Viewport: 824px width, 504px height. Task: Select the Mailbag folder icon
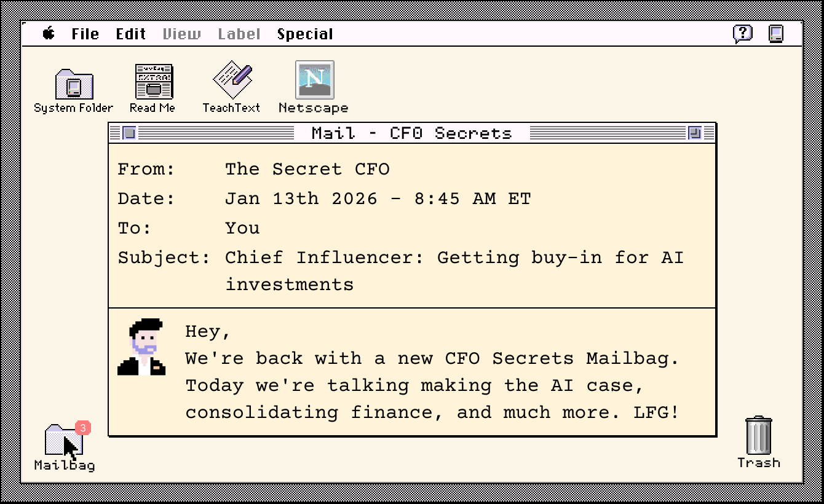tap(63, 439)
